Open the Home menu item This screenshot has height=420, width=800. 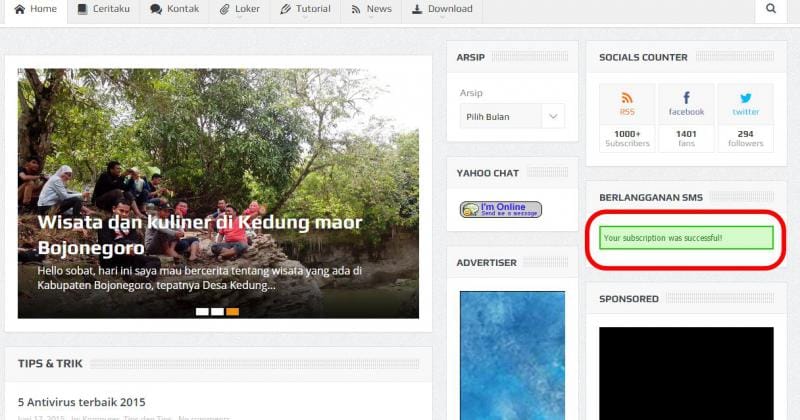pos(36,9)
